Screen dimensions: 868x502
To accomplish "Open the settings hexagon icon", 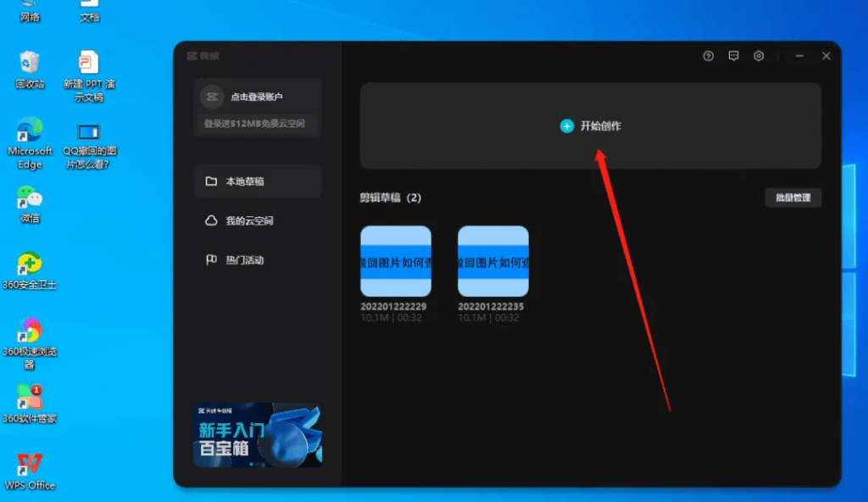I will (x=759, y=56).
